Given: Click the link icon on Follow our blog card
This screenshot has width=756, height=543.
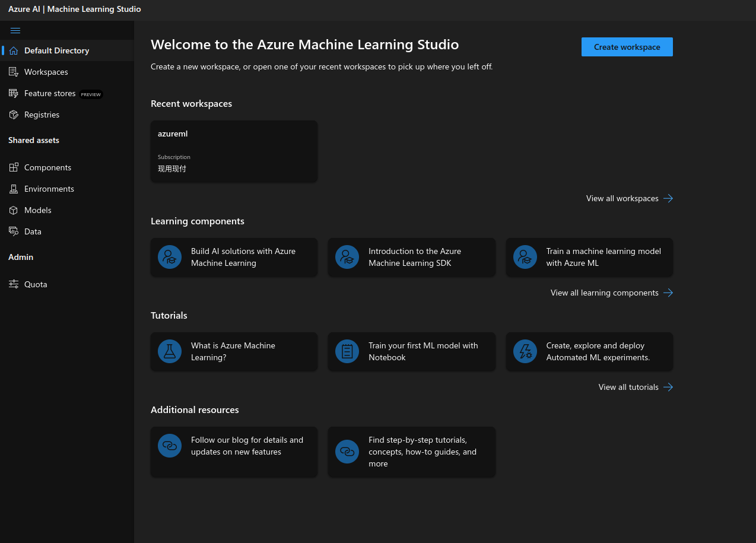Looking at the screenshot, I should [x=170, y=446].
